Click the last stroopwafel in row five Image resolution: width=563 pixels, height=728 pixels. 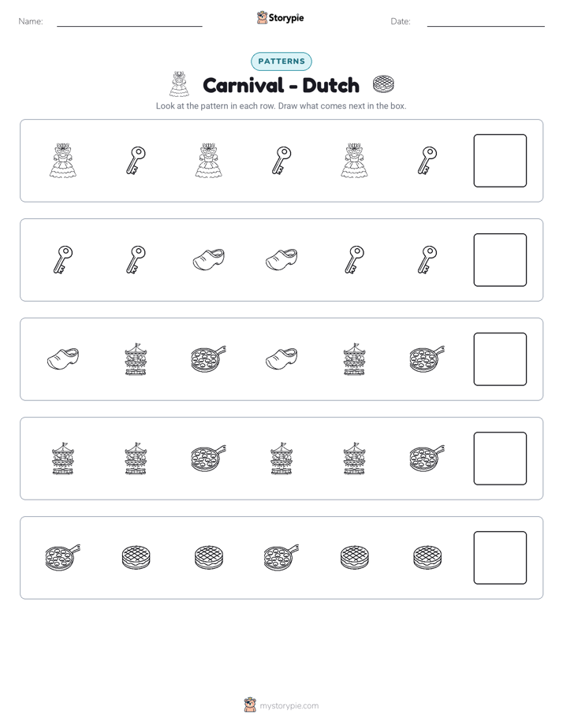click(x=427, y=557)
